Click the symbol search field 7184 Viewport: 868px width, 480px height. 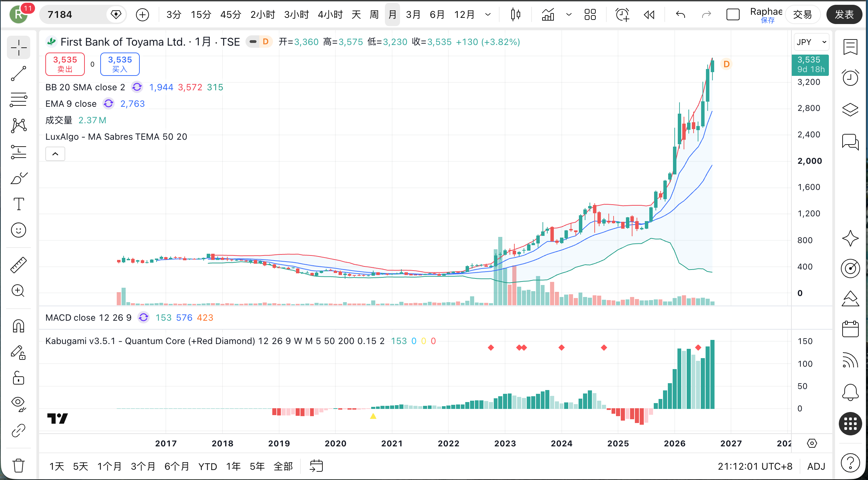pos(82,15)
